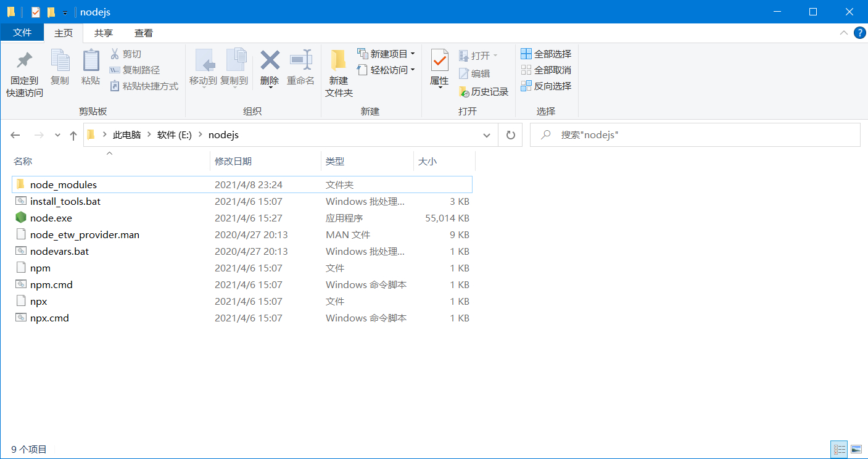The height and width of the screenshot is (459, 868).
Task: Open the customize quick access toolbar dropdown
Action: (65, 13)
